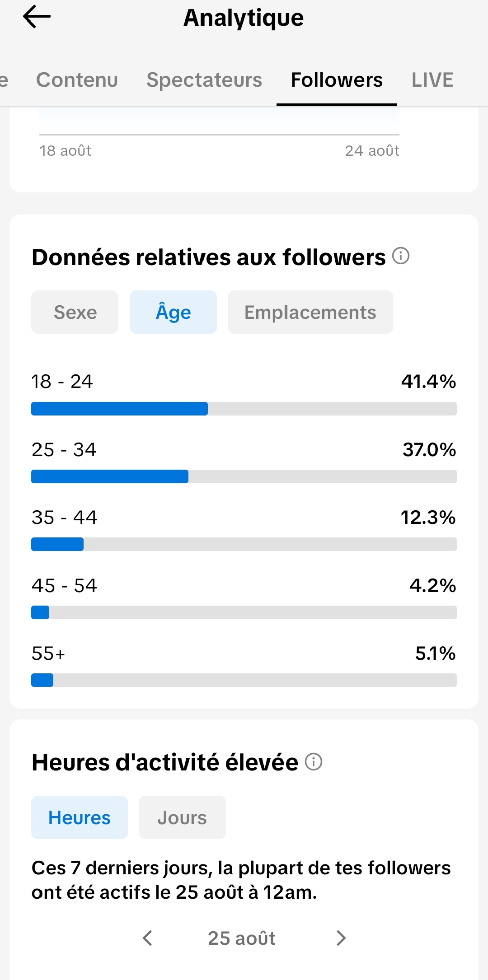
Task: Tap the back arrow icon
Action: tap(37, 17)
